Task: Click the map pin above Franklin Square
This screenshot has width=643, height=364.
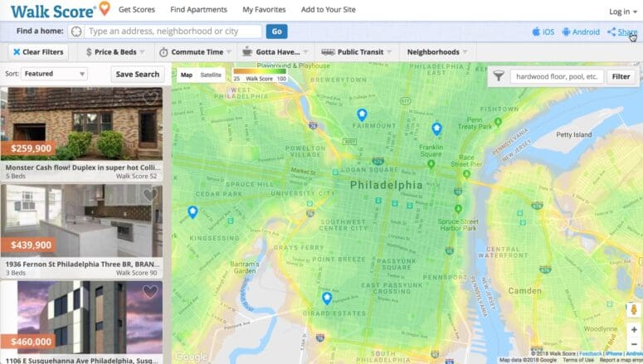Action: coord(436,129)
